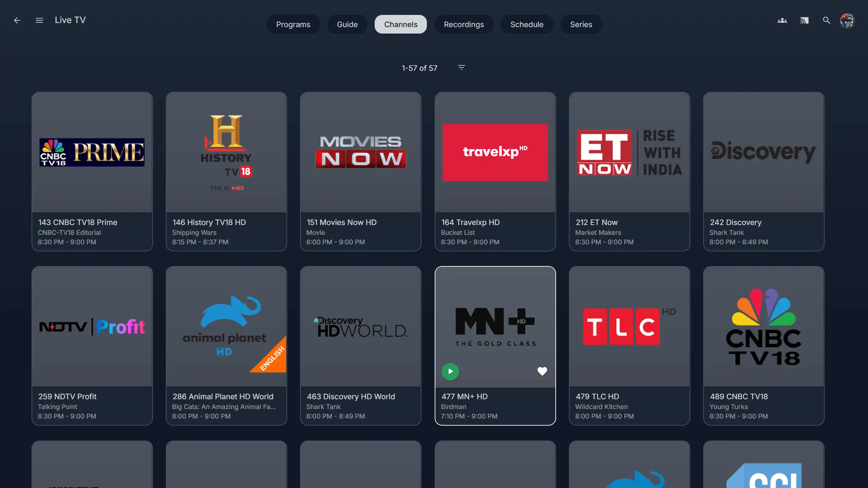Click the back arrow icon
The width and height of the screenshot is (868, 488).
(x=17, y=20)
